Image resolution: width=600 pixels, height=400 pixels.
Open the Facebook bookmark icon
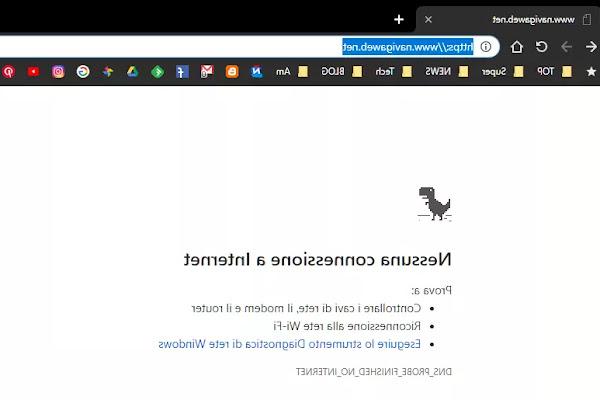pyautogui.click(x=182, y=72)
